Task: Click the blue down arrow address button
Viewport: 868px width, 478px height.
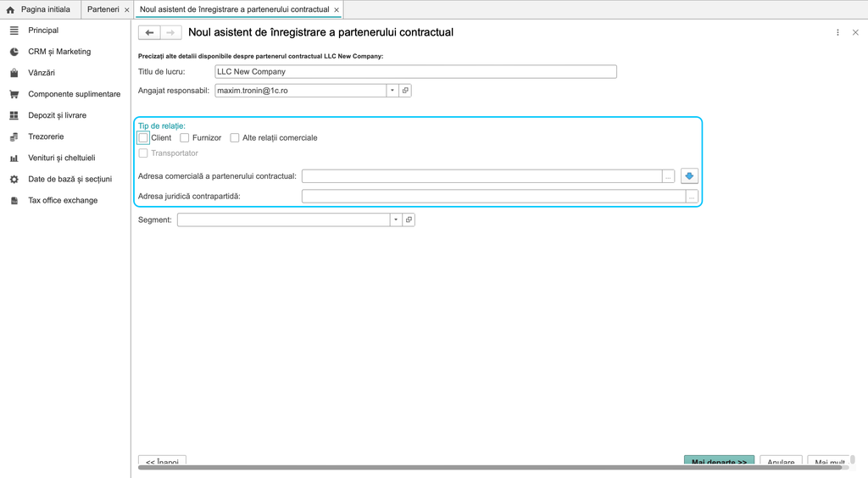Action: coord(689,176)
